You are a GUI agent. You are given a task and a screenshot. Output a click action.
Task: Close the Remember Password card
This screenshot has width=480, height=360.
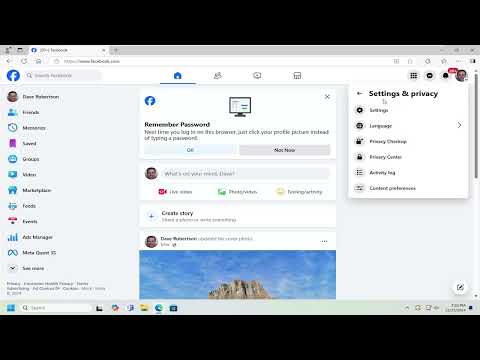[x=327, y=97]
